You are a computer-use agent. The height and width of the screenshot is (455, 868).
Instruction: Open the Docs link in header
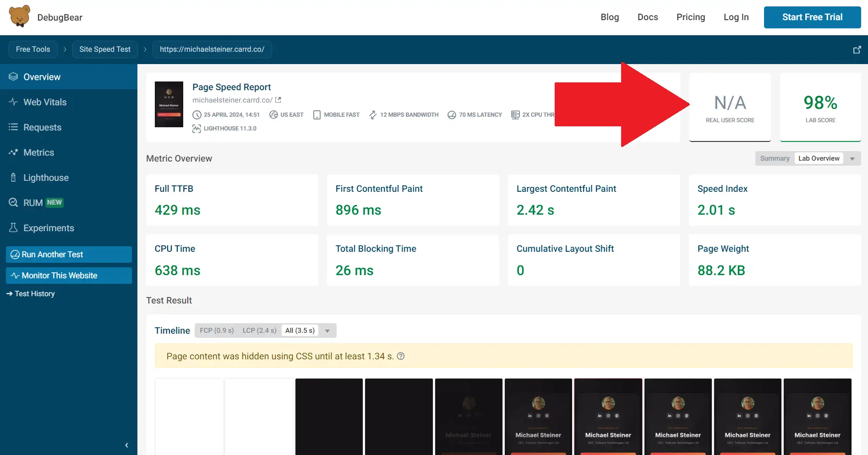(648, 17)
